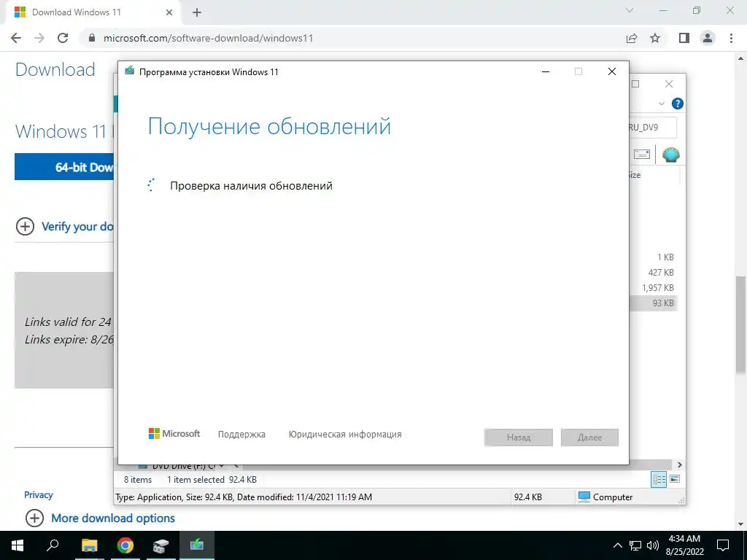Close the Windows 11 setup window
Screen dimensions: 747x560
612,71
